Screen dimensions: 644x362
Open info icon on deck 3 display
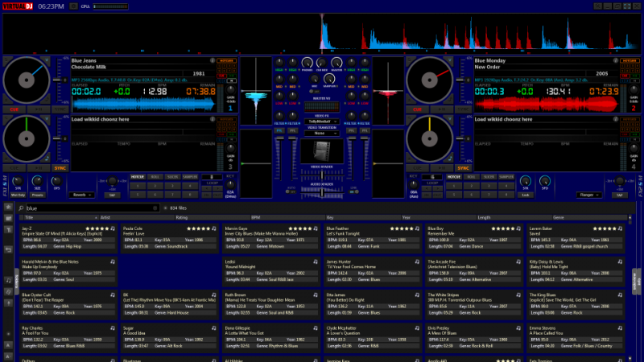[x=213, y=119]
